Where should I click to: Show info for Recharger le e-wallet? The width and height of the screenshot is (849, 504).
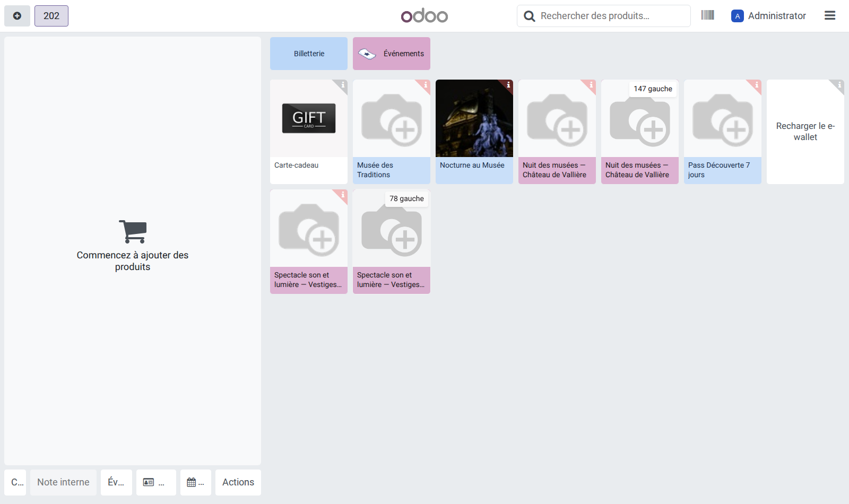point(839,84)
